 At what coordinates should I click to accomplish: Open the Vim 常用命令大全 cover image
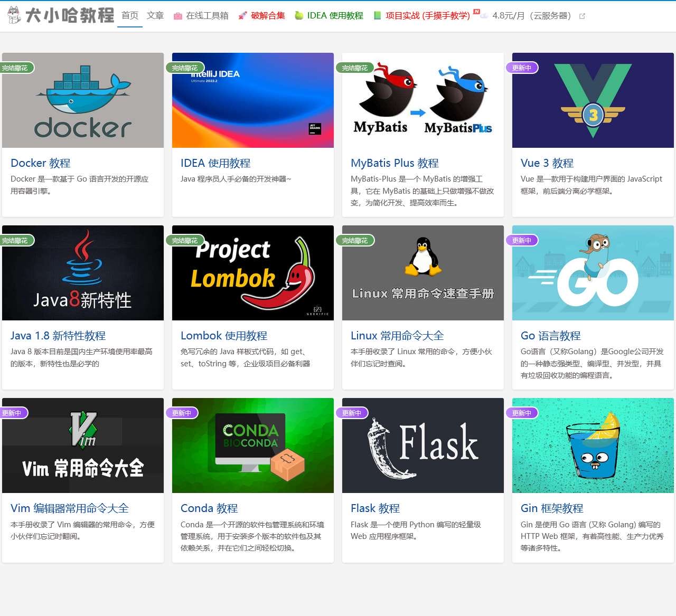click(83, 446)
